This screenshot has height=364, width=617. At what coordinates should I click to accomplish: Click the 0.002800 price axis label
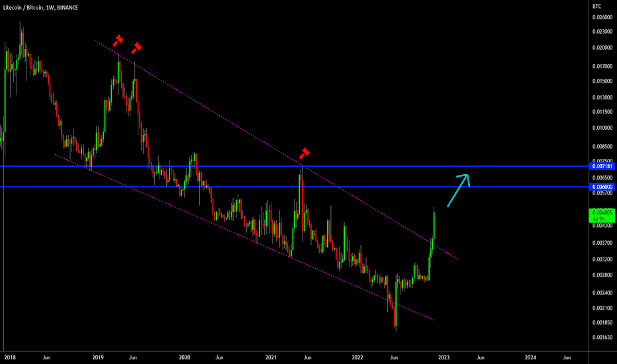602,275
